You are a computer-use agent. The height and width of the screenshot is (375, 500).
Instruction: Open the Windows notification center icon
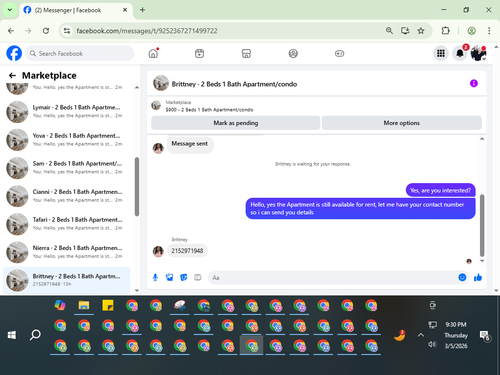pos(484,335)
